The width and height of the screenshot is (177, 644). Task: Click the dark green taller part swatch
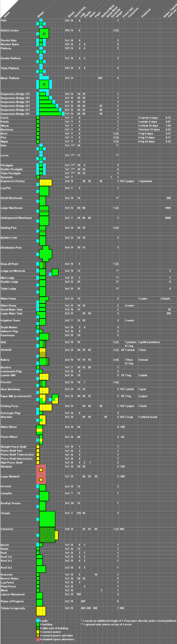(38, 628)
